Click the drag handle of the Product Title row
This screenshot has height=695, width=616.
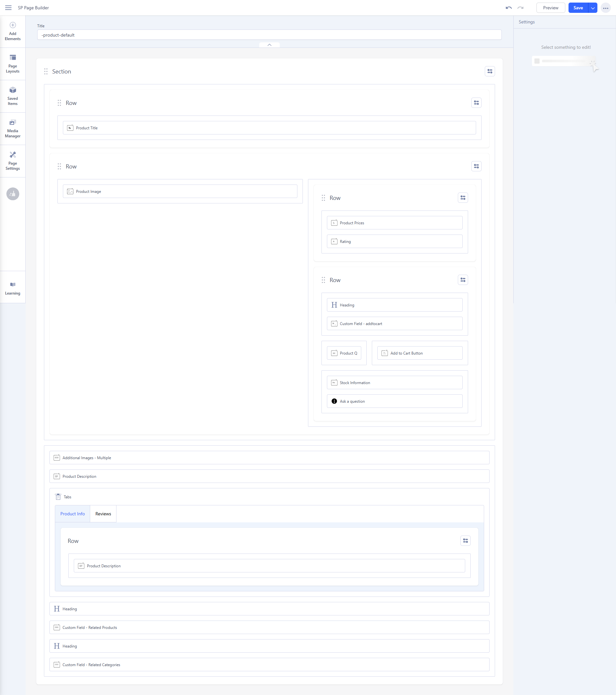pyautogui.click(x=59, y=103)
